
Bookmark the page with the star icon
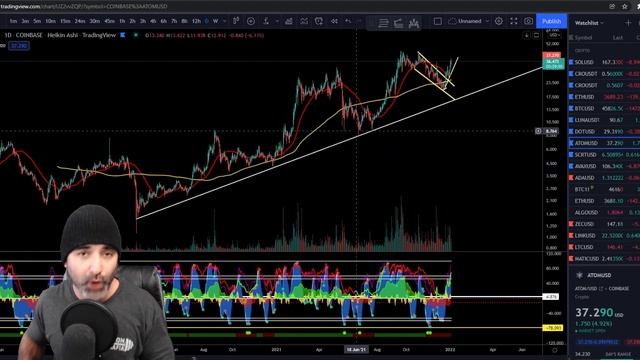[x=624, y=7]
